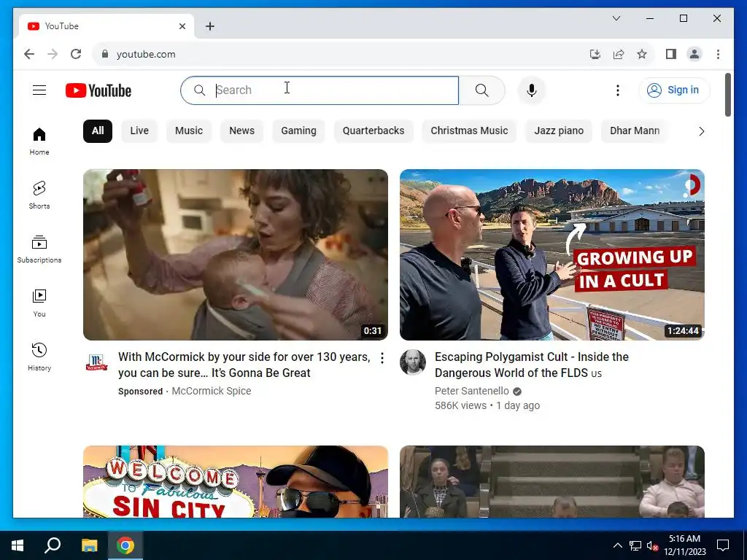The width and height of the screenshot is (747, 560).
Task: Open the YouTube hamburger guide menu
Action: (39, 90)
